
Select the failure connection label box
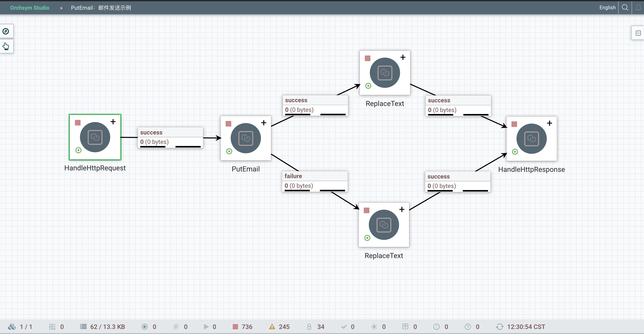tap(314, 181)
